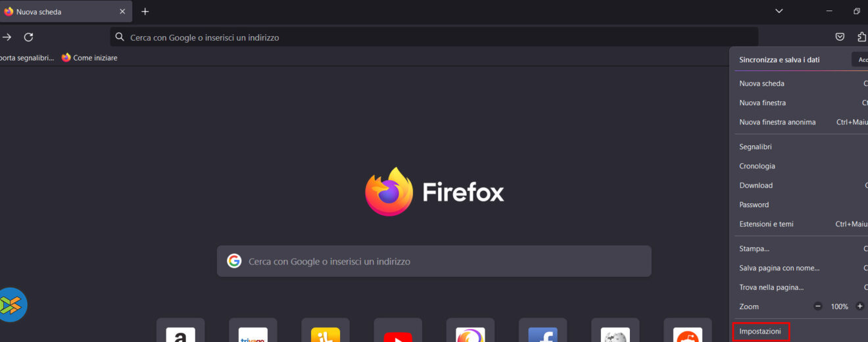
Task: Click the Firefox favicon on the tab
Action: click(9, 11)
